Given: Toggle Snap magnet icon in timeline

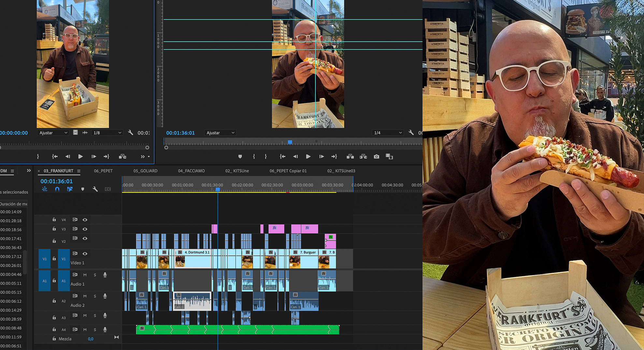Looking at the screenshot, I should click(x=57, y=189).
